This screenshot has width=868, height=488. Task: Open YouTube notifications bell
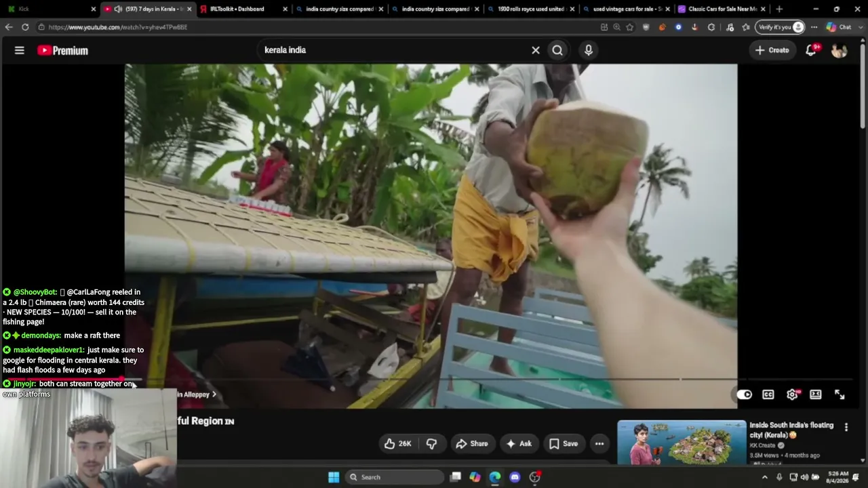[811, 50]
